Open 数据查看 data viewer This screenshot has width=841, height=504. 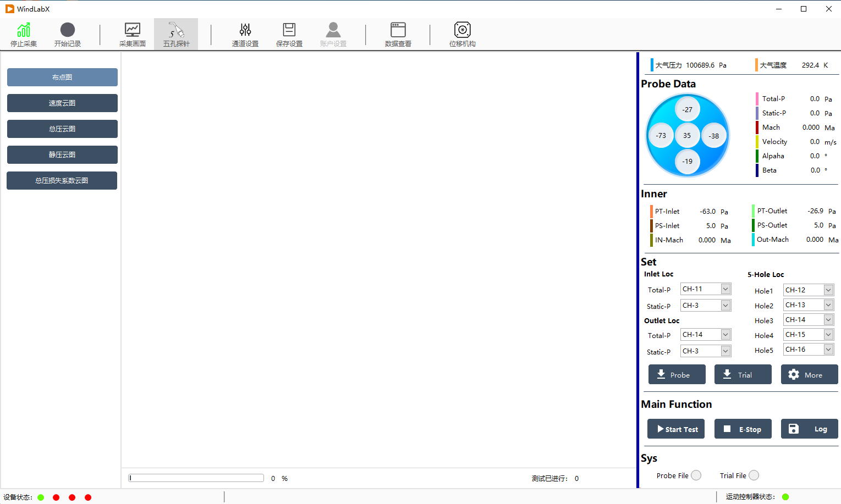(398, 34)
